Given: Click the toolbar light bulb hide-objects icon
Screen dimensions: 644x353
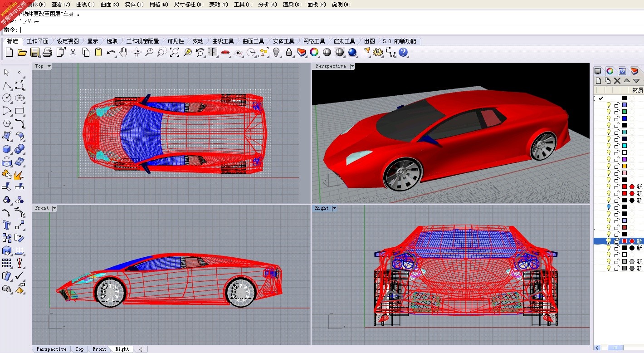Looking at the screenshot, I should click(x=276, y=53).
